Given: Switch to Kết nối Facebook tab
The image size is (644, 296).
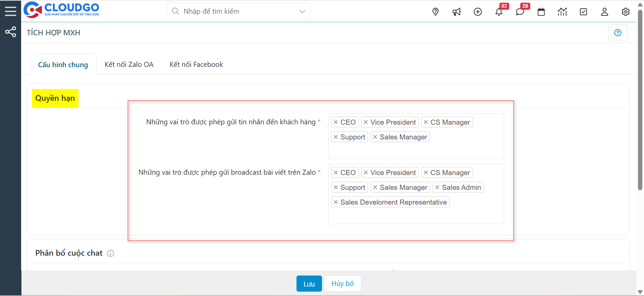Looking at the screenshot, I should (x=196, y=65).
